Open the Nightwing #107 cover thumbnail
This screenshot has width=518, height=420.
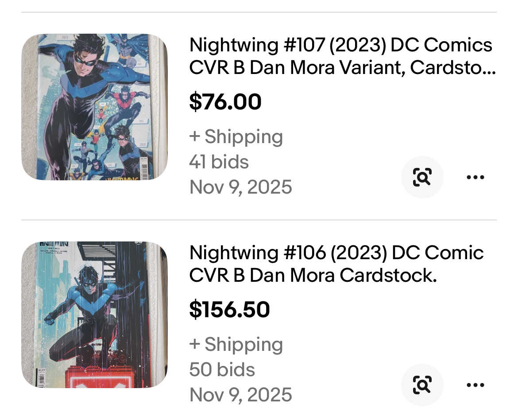(x=94, y=107)
